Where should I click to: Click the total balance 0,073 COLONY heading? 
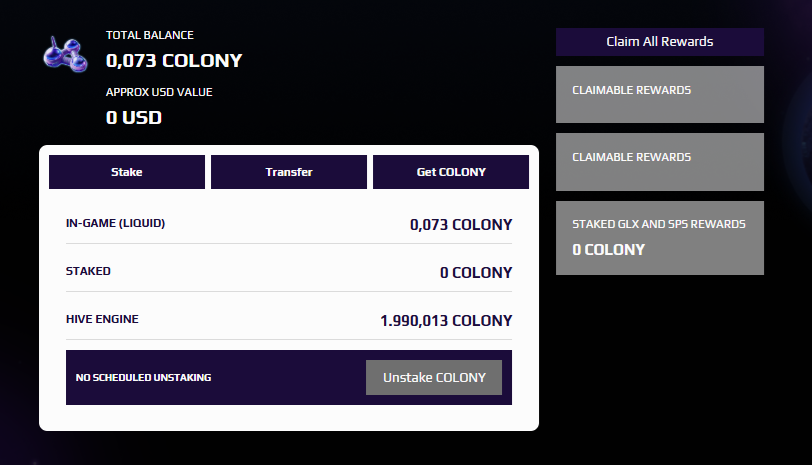[174, 61]
